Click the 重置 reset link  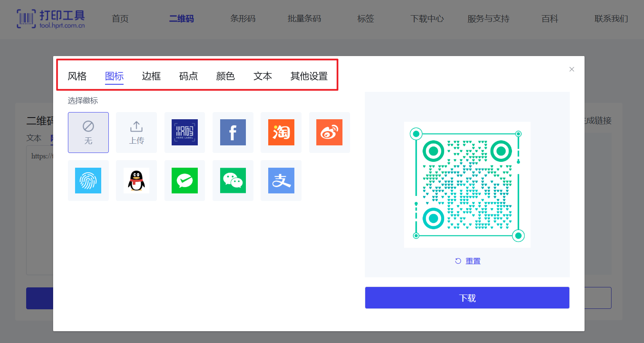[x=473, y=261]
